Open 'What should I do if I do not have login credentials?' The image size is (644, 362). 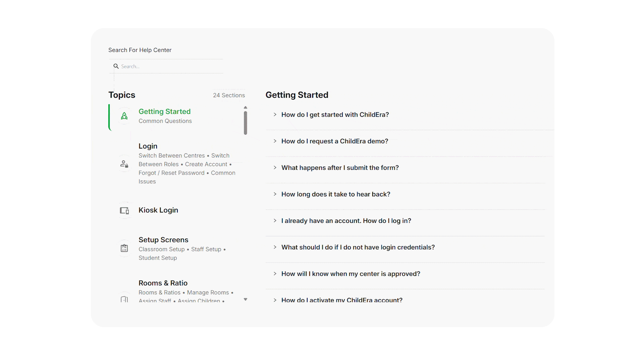(x=358, y=247)
